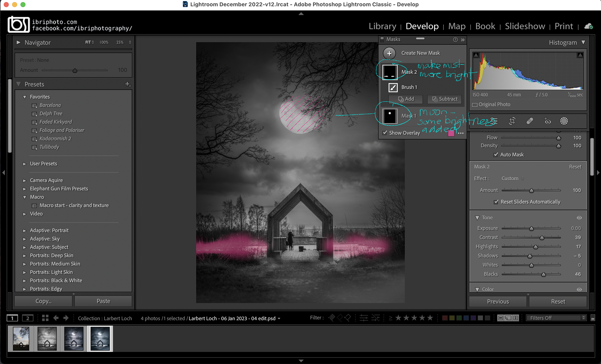
Task: Open the Effect Custom dropdown
Action: click(512, 178)
